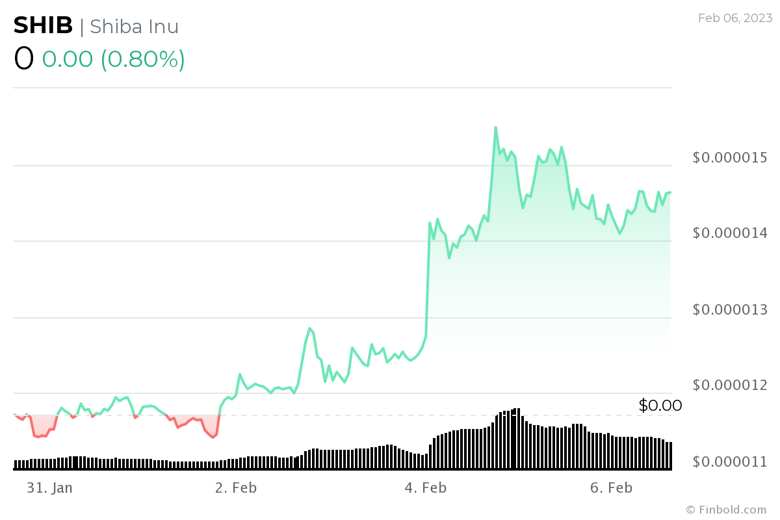The width and height of the screenshot is (780, 520).
Task: Click the $0.00 baseline label
Action: point(660,405)
